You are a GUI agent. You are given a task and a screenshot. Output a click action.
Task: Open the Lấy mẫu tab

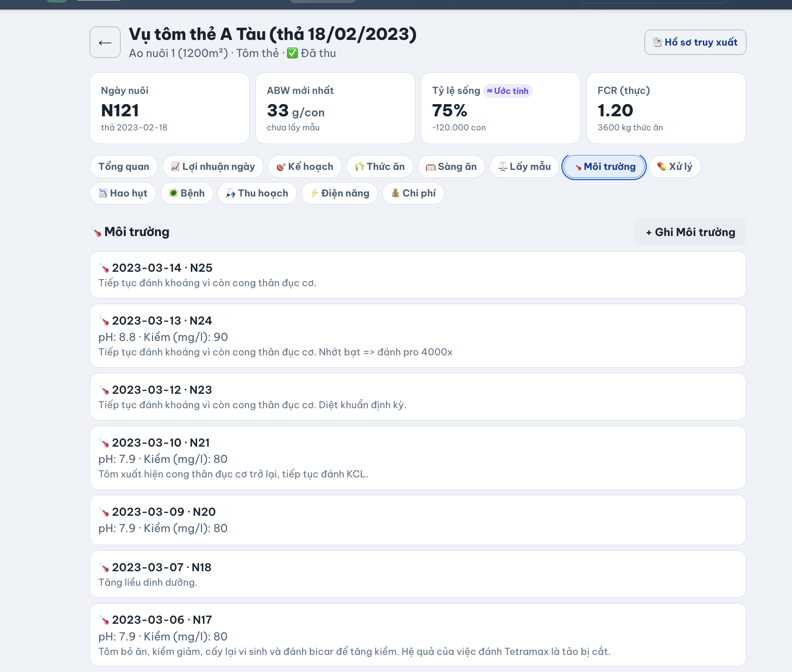click(524, 166)
